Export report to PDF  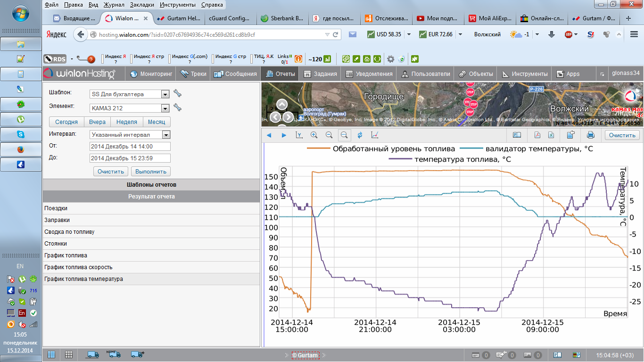537,135
